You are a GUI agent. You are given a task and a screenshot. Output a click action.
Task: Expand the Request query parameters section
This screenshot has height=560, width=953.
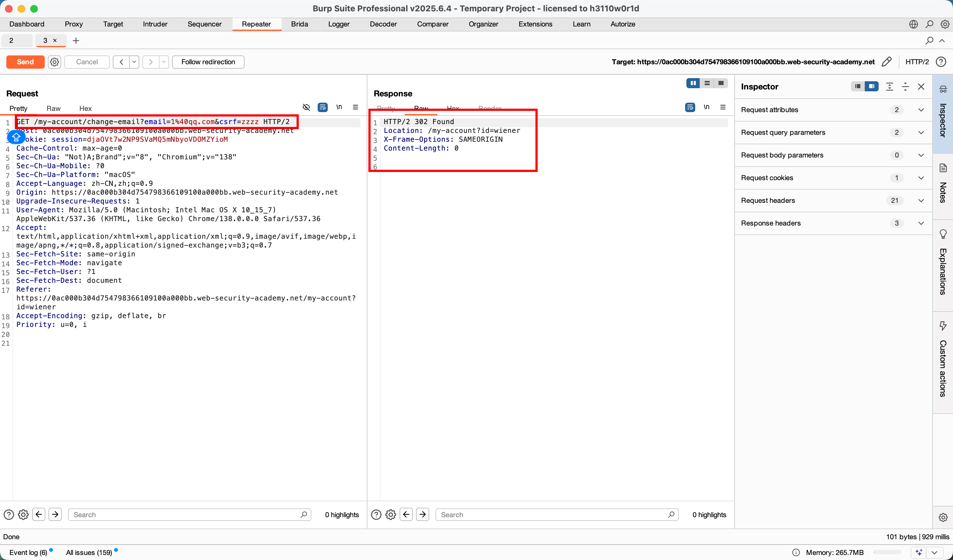pos(921,133)
